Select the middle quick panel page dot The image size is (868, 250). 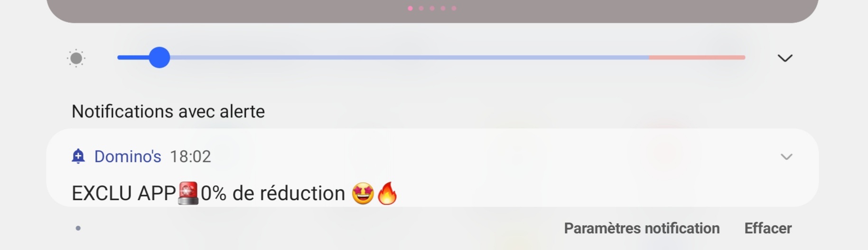[432, 8]
